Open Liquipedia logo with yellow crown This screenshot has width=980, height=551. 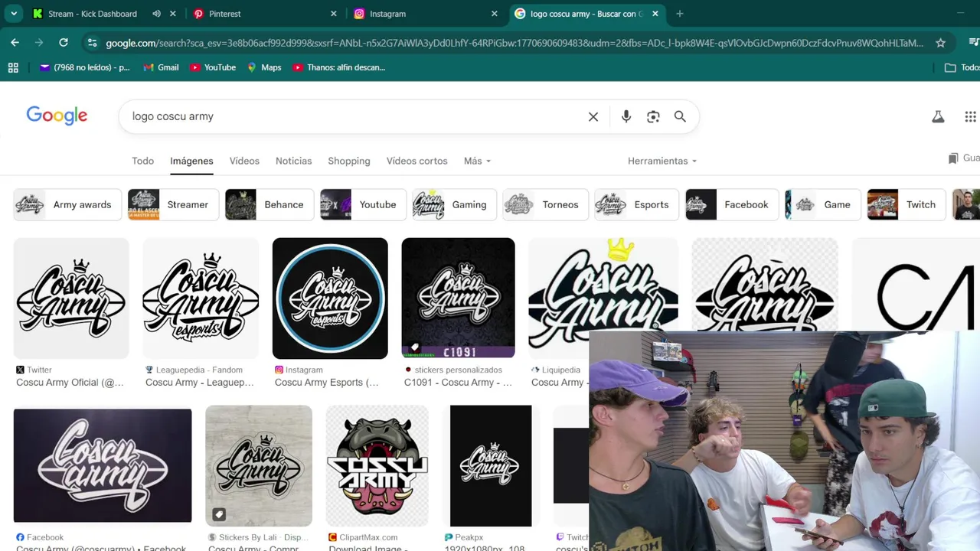(603, 285)
